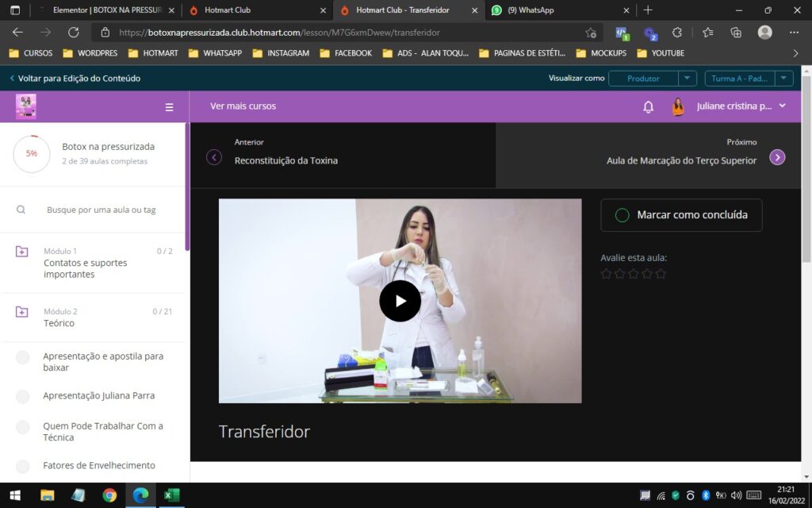
Task: Click the Módulo 1 folder icon
Action: tap(22, 252)
